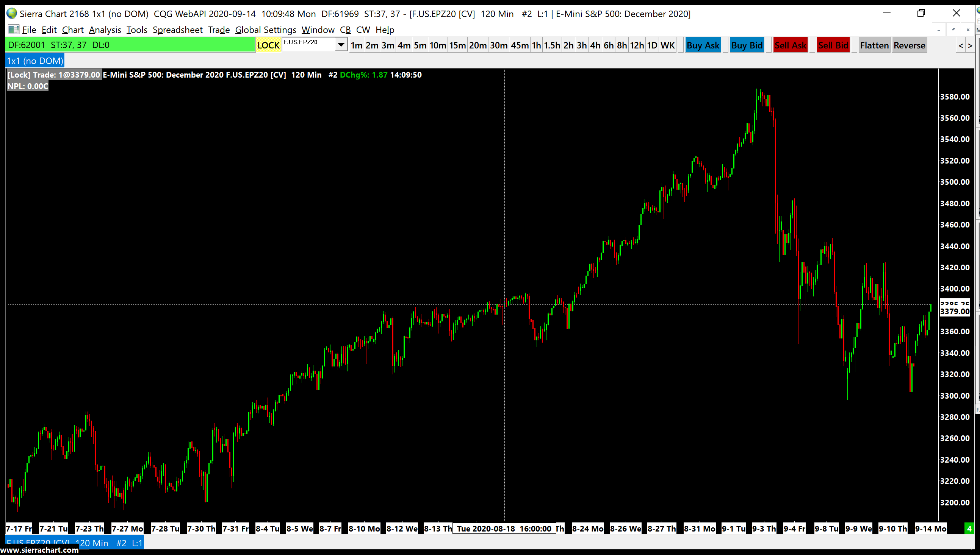Image resolution: width=980 pixels, height=555 pixels.
Task: Switch to the 1x1 (no DOM) tab
Action: 35,61
